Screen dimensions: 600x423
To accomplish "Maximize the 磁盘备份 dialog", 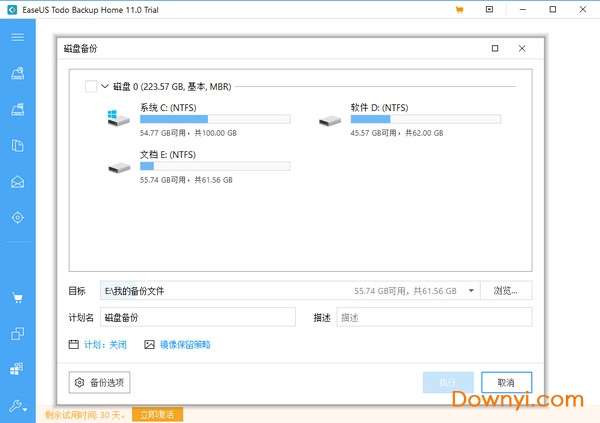I will pyautogui.click(x=495, y=48).
